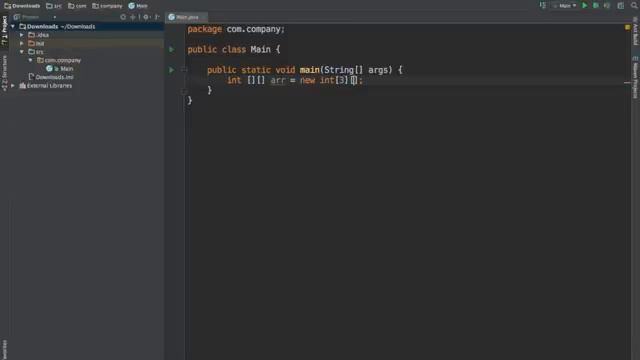640x360 pixels.
Task: Expand External Libraries node arrow
Action: tap(13, 86)
